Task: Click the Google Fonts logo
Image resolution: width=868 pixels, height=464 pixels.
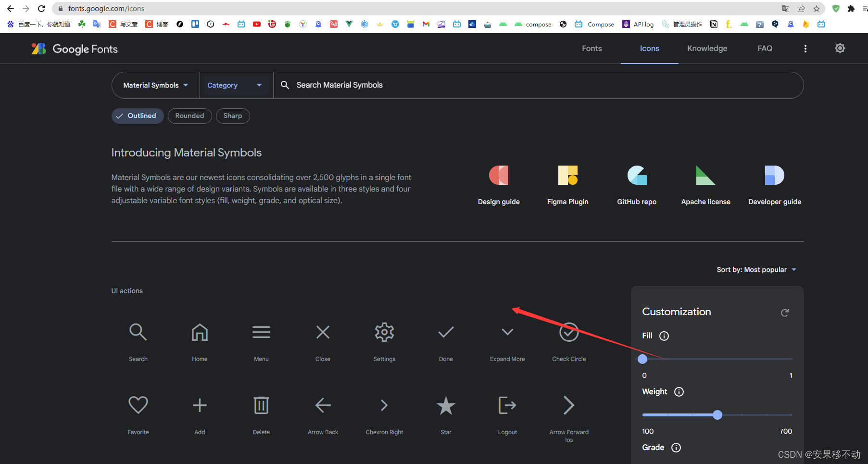Action: [75, 49]
